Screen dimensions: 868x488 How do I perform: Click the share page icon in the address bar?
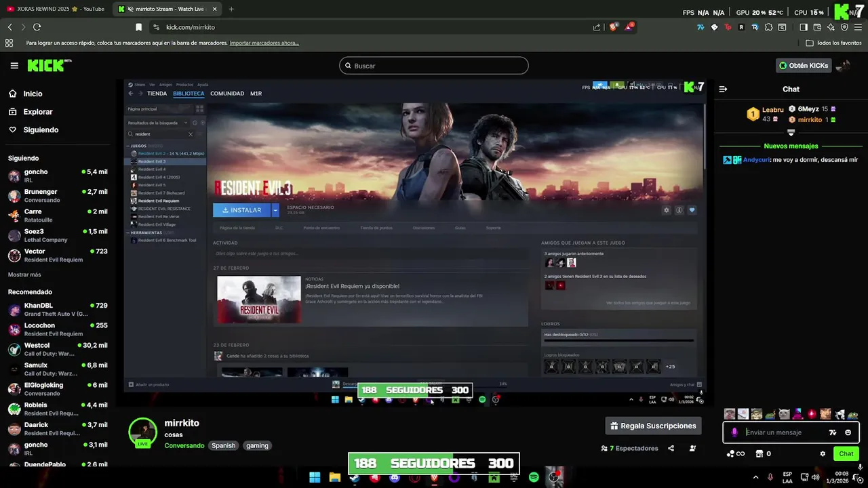click(x=597, y=27)
